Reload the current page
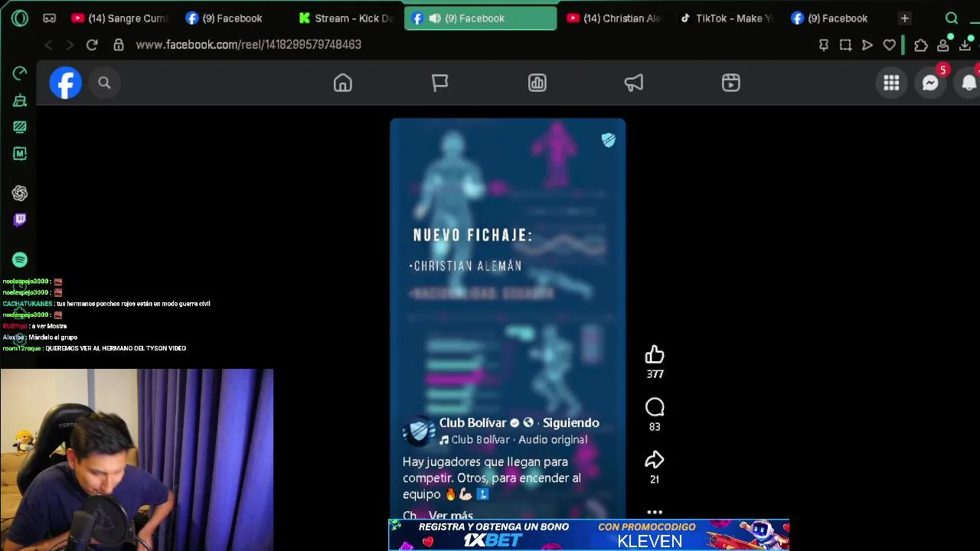Viewport: 980px width, 551px height. pyautogui.click(x=92, y=45)
